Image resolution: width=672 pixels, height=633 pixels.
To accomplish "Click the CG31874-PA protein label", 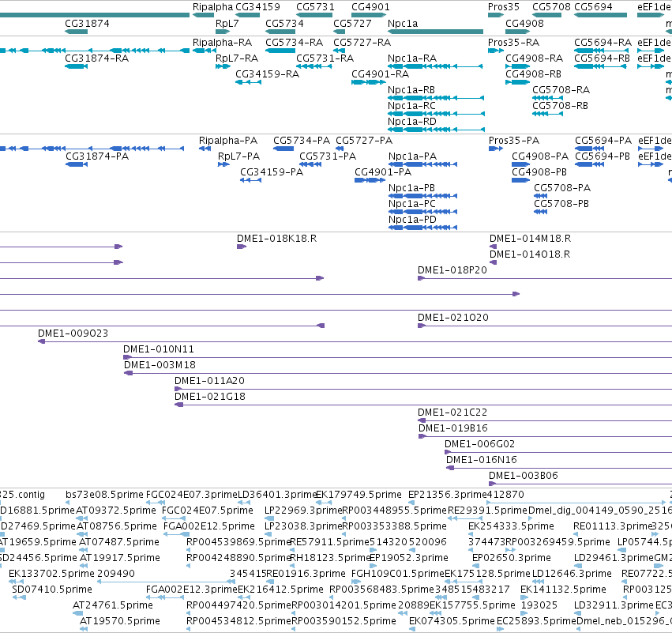I will 97,156.
